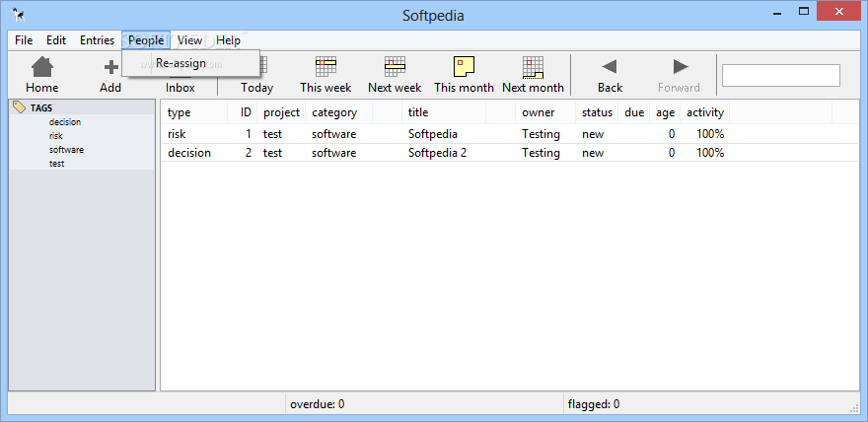Image resolution: width=868 pixels, height=422 pixels.
Task: Sort by the owner column header
Action: (x=545, y=112)
